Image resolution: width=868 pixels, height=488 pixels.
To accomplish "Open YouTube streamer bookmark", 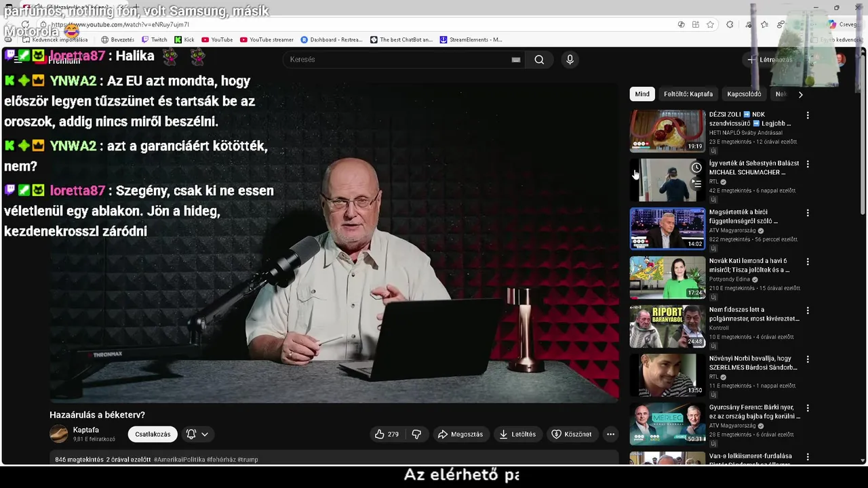I will coord(267,39).
